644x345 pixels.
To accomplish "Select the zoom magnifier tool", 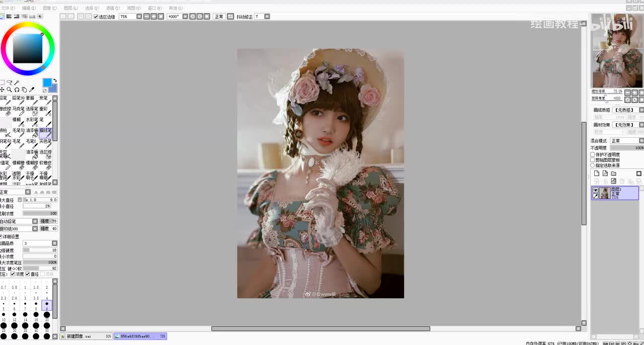I will click(x=9, y=90).
